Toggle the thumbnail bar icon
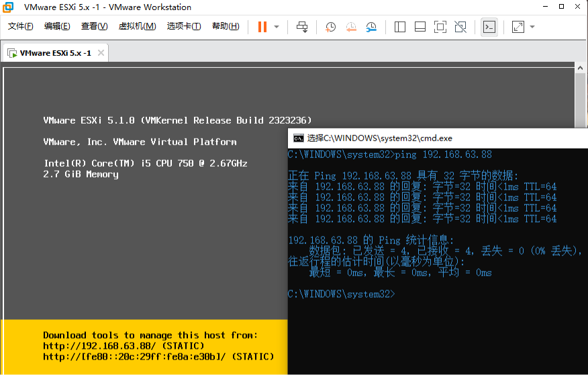Screen dimensions: 588x375 pyautogui.click(x=420, y=27)
